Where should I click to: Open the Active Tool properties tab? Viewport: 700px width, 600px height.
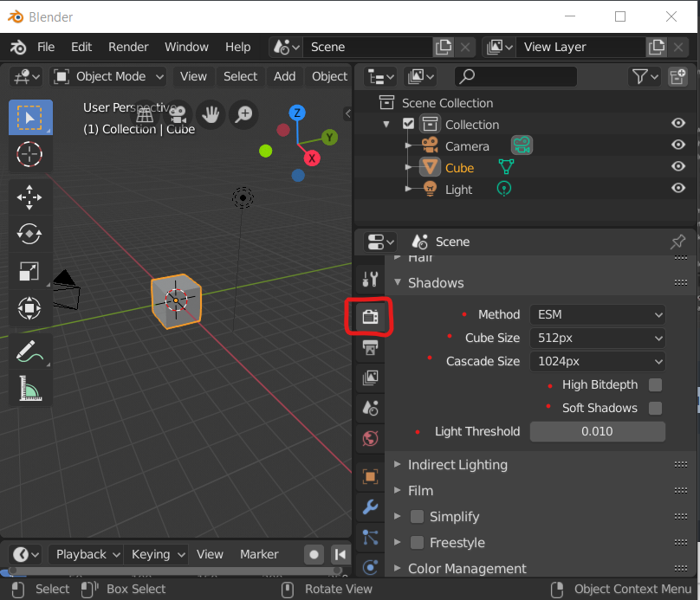(x=370, y=280)
